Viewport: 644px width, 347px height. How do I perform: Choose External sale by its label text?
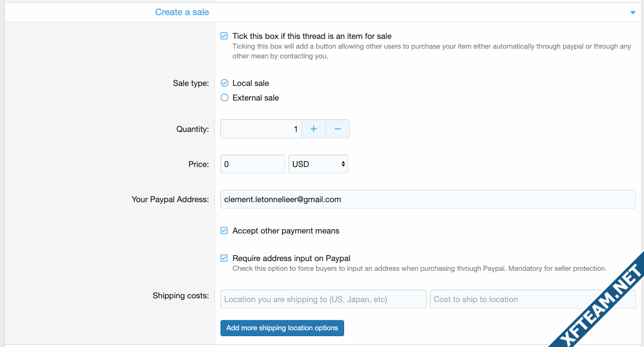(x=256, y=98)
